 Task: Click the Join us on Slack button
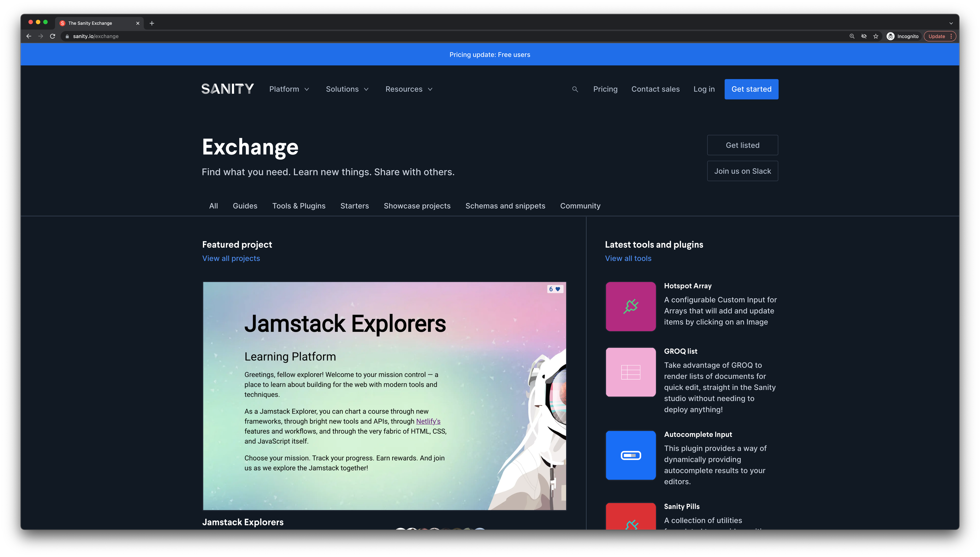tap(742, 171)
